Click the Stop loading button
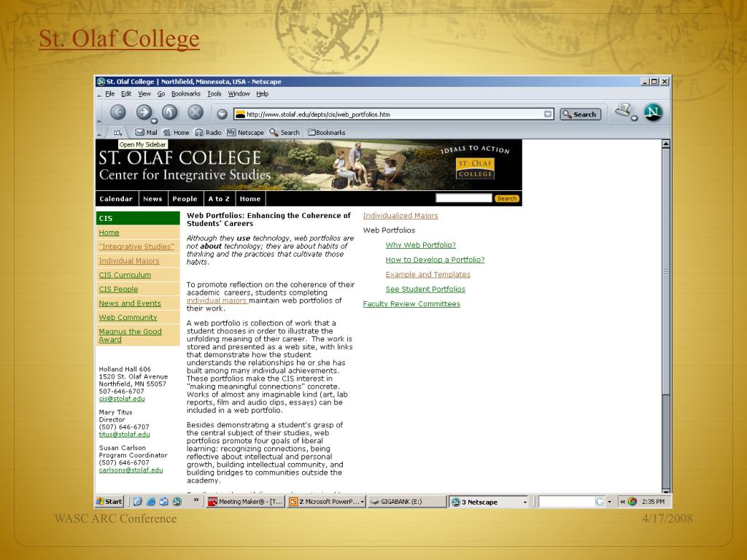 click(196, 112)
